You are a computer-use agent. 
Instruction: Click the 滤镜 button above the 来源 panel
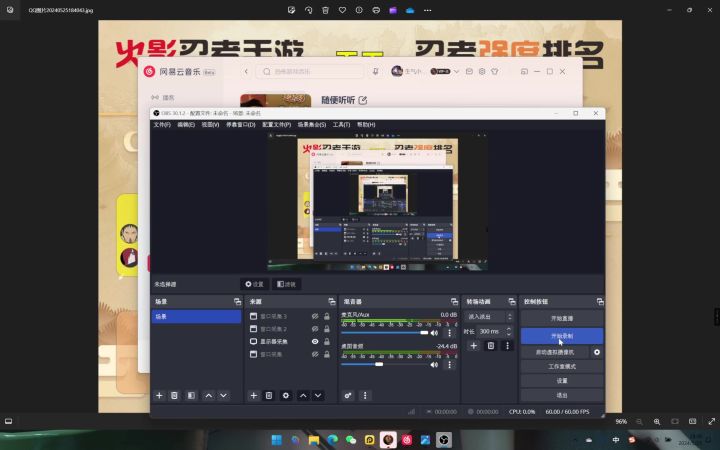coord(287,284)
